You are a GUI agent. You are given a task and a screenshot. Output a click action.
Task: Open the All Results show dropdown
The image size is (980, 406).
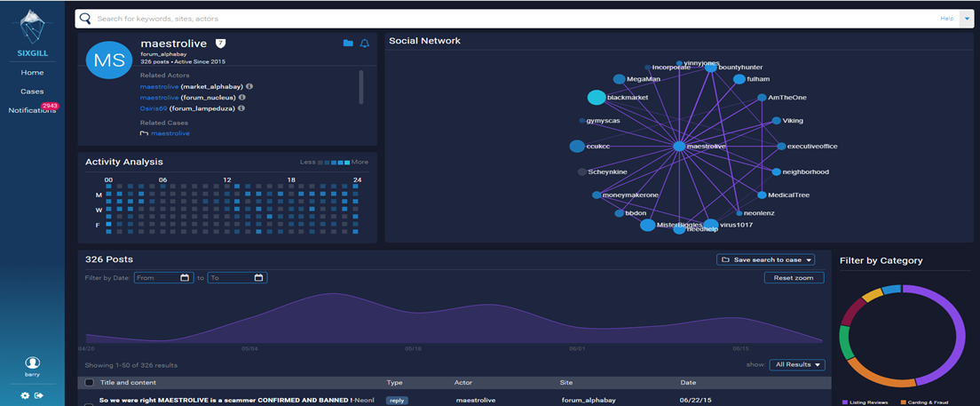tap(797, 365)
